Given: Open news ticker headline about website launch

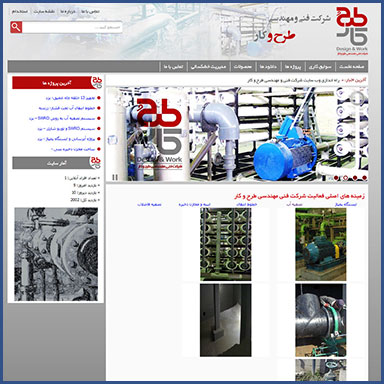Looking at the screenshot, I should 294,81.
